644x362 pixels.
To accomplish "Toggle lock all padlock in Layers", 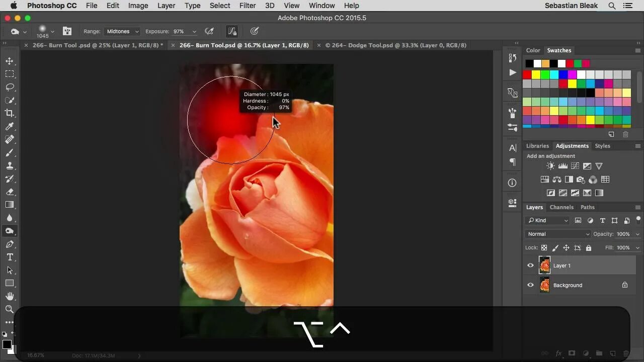I will (589, 248).
